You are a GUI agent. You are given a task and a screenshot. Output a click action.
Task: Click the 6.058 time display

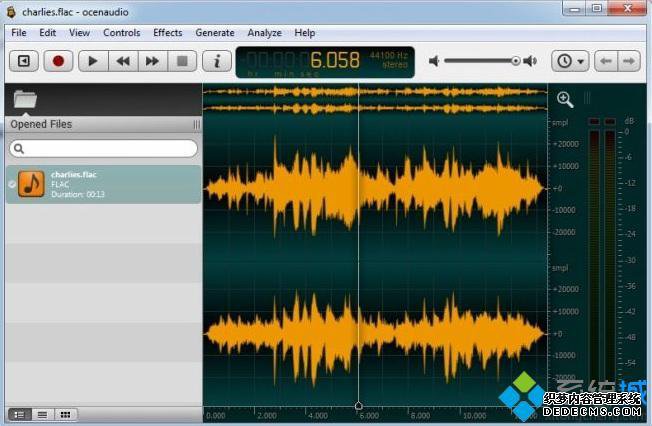pyautogui.click(x=335, y=60)
